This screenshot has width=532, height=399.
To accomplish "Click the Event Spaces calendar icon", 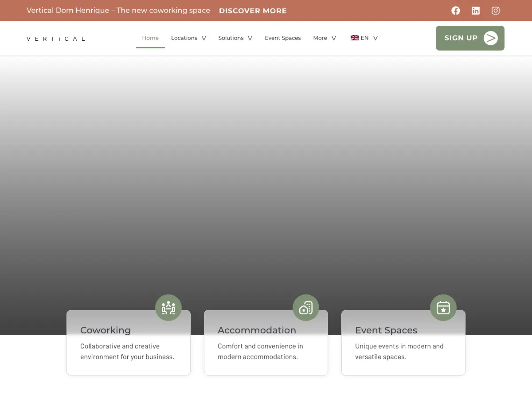I will [443, 308].
